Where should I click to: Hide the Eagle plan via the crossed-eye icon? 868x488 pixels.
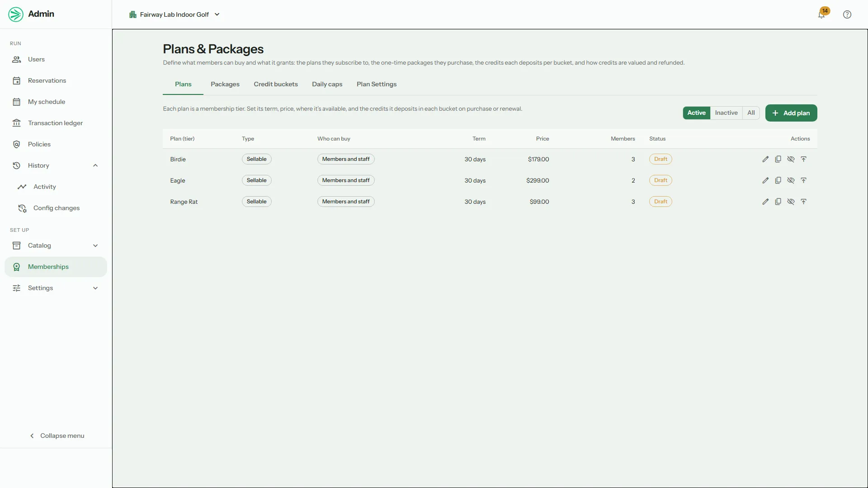[x=791, y=180]
